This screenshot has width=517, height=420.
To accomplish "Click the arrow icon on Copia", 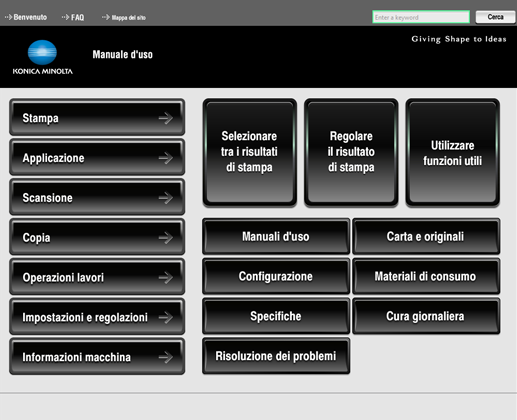I will 166,238.
